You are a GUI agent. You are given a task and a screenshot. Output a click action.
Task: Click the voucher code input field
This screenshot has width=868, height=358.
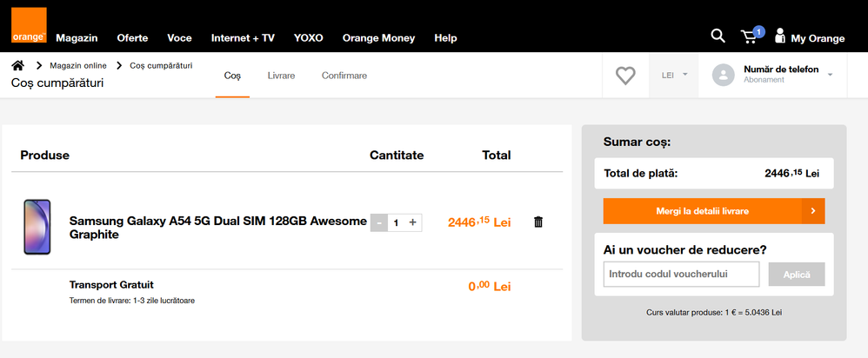[681, 275]
